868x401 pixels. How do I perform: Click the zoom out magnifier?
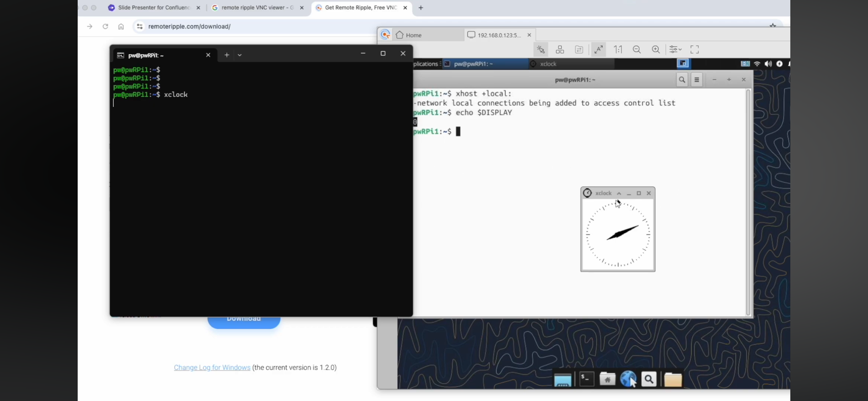pos(637,50)
